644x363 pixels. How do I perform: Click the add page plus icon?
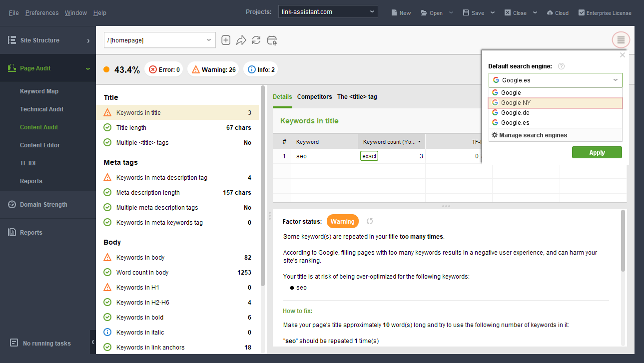[226, 40]
